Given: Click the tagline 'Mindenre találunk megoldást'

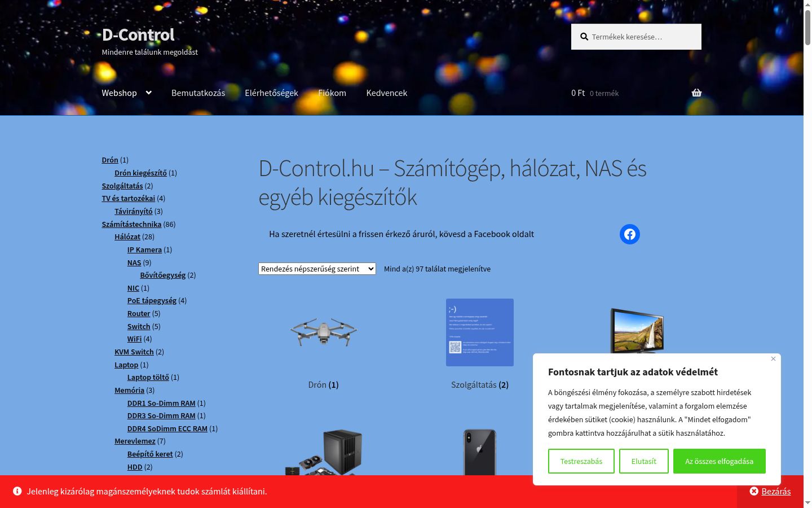Looking at the screenshot, I should pyautogui.click(x=149, y=52).
